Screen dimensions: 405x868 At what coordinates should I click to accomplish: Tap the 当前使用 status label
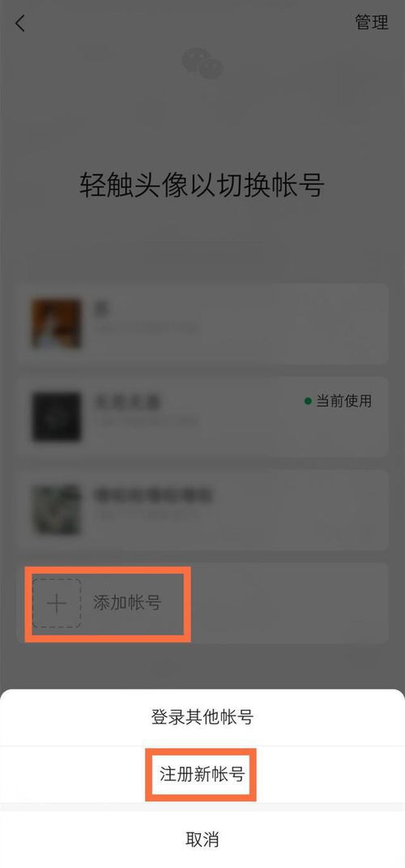tap(343, 401)
